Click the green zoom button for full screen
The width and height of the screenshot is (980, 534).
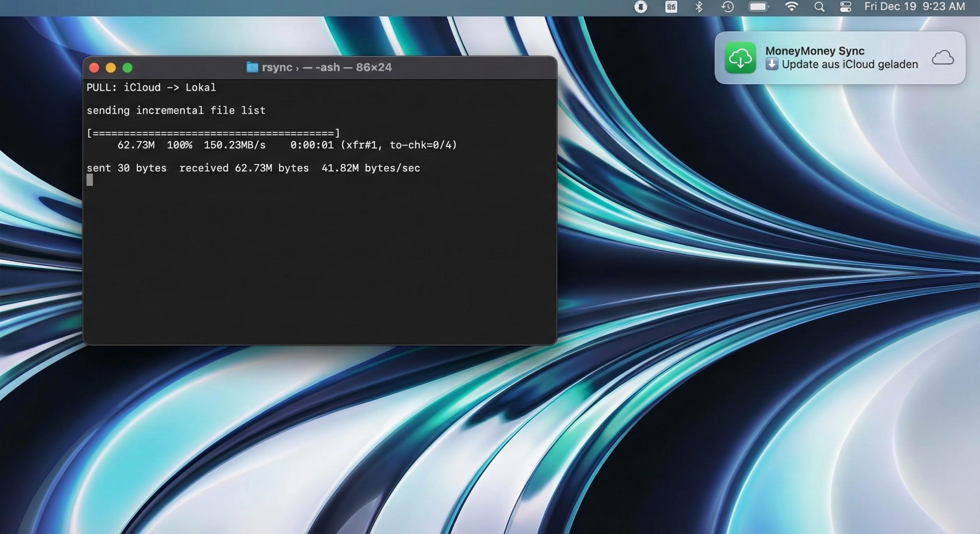click(x=127, y=67)
